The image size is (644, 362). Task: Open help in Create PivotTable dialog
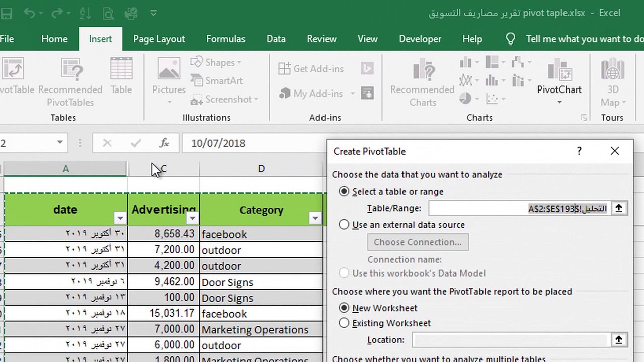click(x=579, y=151)
